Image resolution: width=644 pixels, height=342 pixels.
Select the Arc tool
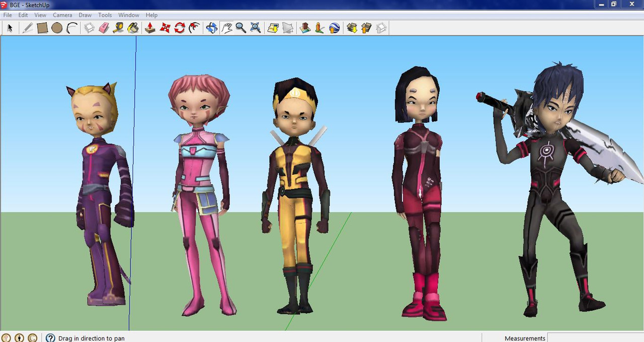point(71,28)
